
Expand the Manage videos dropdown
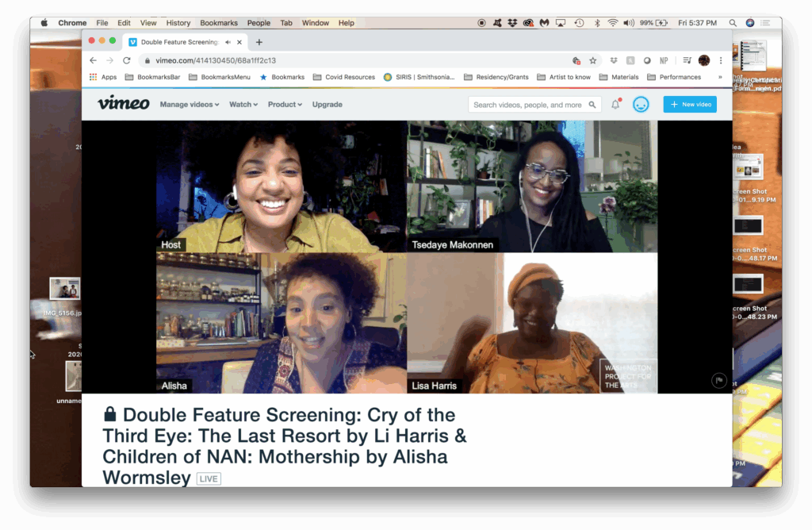point(190,105)
